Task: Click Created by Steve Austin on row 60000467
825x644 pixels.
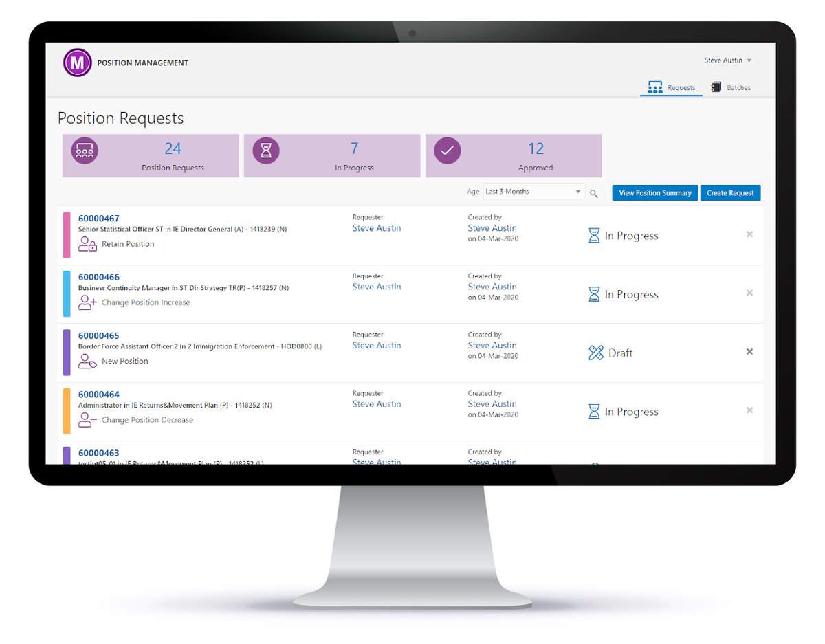Action: (x=492, y=228)
